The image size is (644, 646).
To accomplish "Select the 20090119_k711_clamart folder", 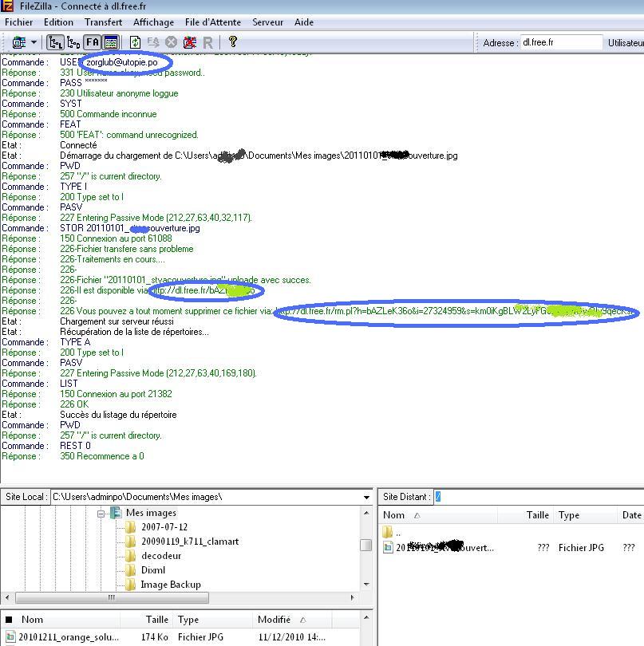I will coord(190,542).
